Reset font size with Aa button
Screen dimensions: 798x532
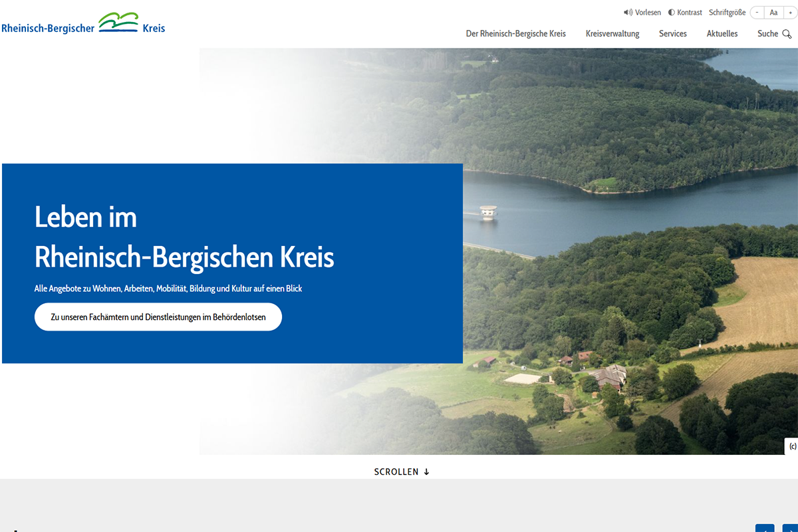[773, 13]
